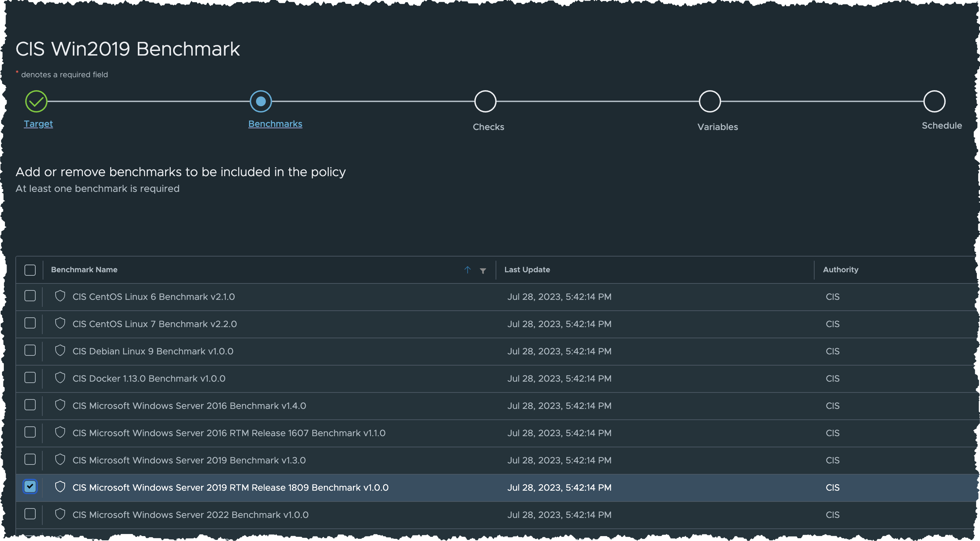Click the Schedule step circle

click(934, 101)
